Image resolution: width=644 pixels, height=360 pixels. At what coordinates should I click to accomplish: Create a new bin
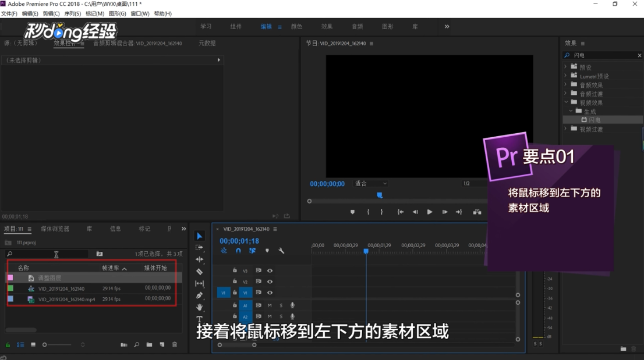(x=149, y=345)
